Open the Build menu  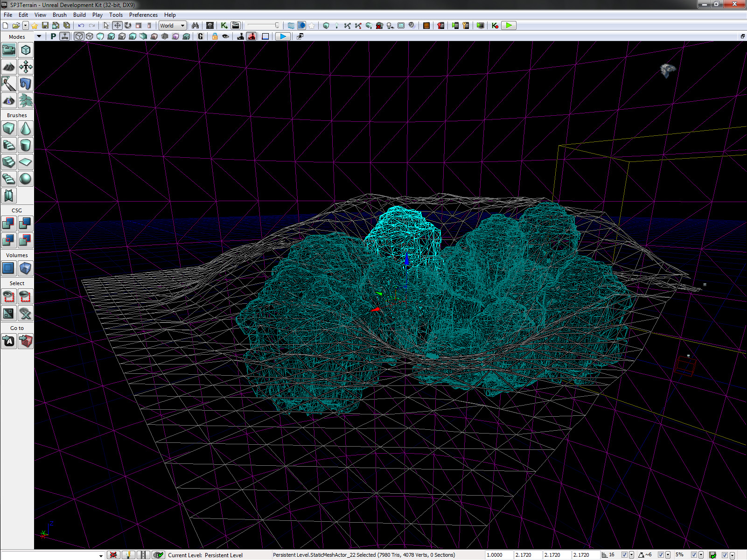(x=79, y=15)
